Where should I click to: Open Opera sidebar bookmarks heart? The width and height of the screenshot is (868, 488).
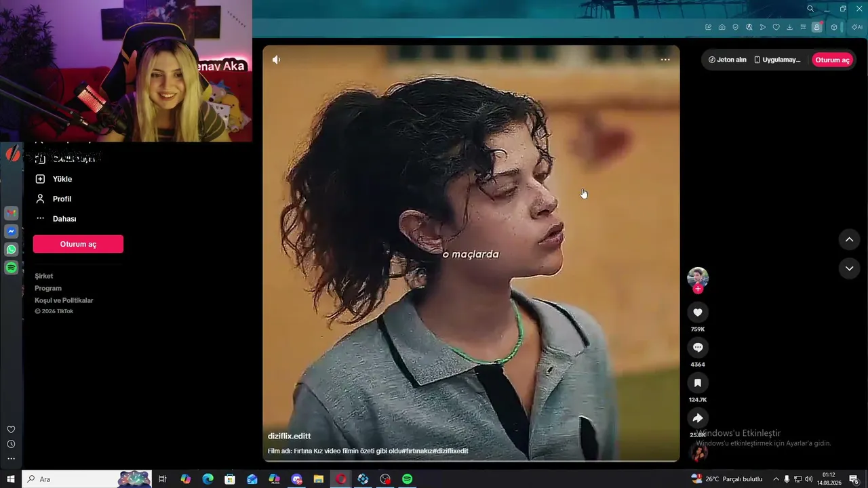point(11,430)
